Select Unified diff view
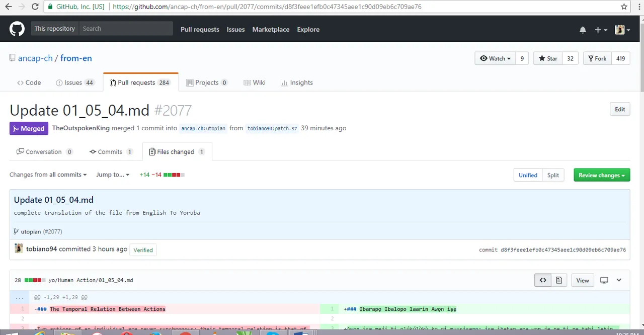The height and width of the screenshot is (335, 644). point(528,175)
